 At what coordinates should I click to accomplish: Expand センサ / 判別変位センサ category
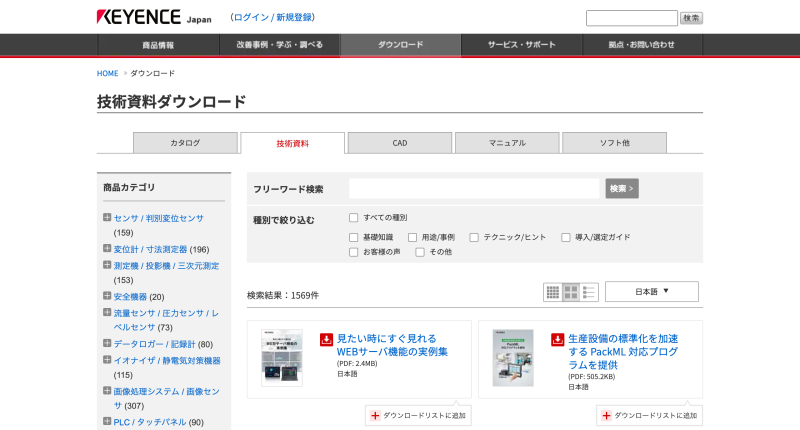(107, 217)
